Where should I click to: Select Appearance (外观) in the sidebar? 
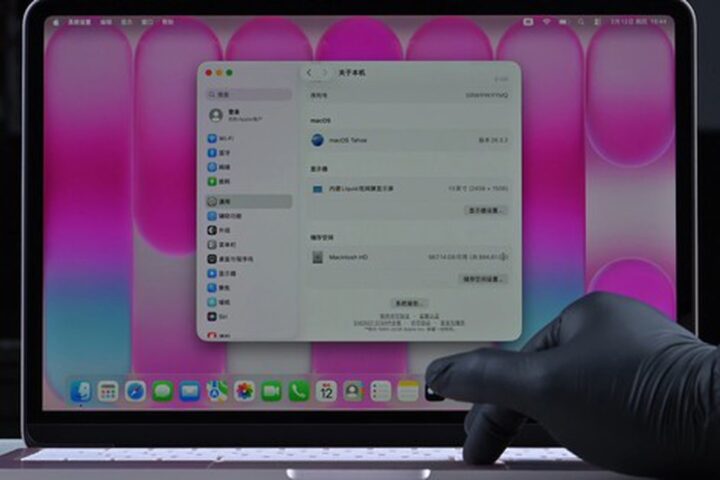pos(248,230)
